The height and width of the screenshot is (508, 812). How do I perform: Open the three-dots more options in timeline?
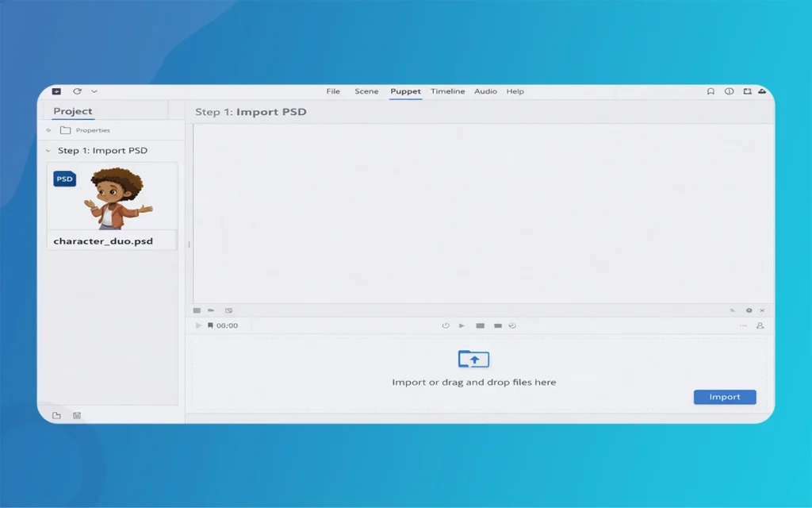click(x=743, y=325)
